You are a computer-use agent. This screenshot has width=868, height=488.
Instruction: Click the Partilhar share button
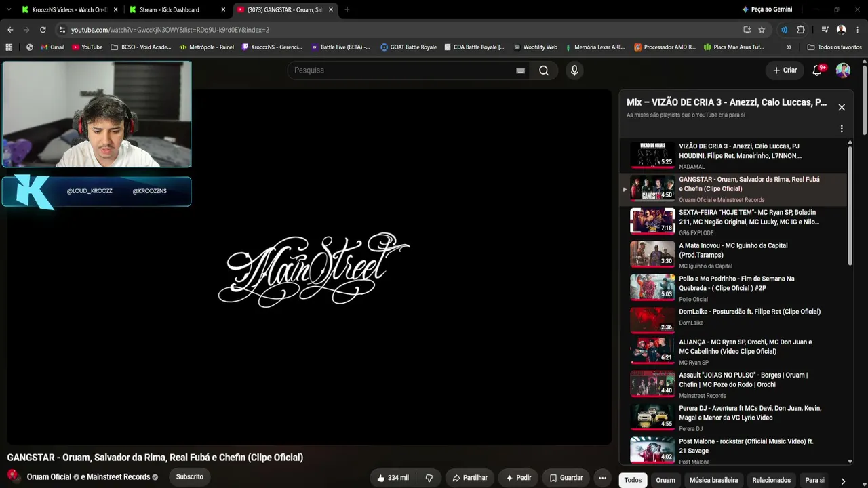tap(469, 478)
